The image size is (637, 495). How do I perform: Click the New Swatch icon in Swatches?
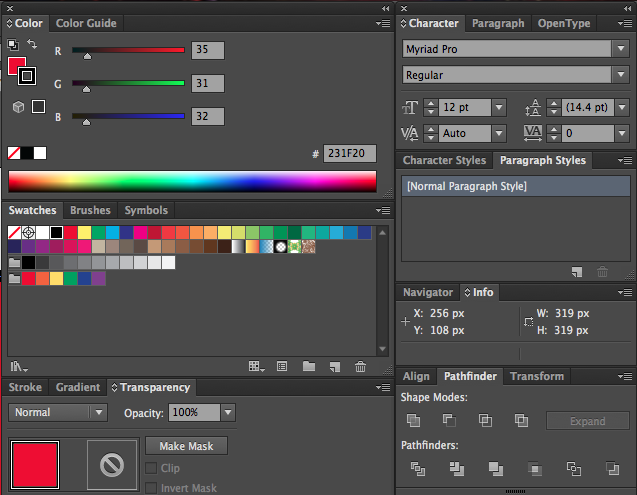point(334,367)
